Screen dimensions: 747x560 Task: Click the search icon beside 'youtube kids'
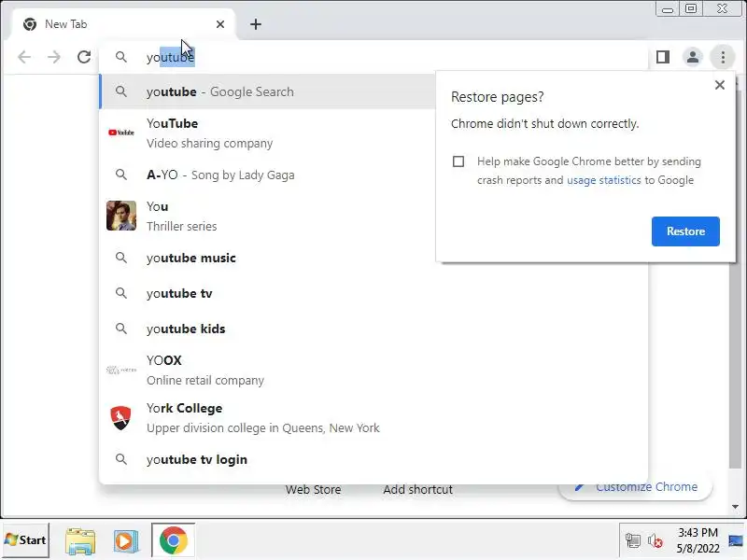point(121,329)
